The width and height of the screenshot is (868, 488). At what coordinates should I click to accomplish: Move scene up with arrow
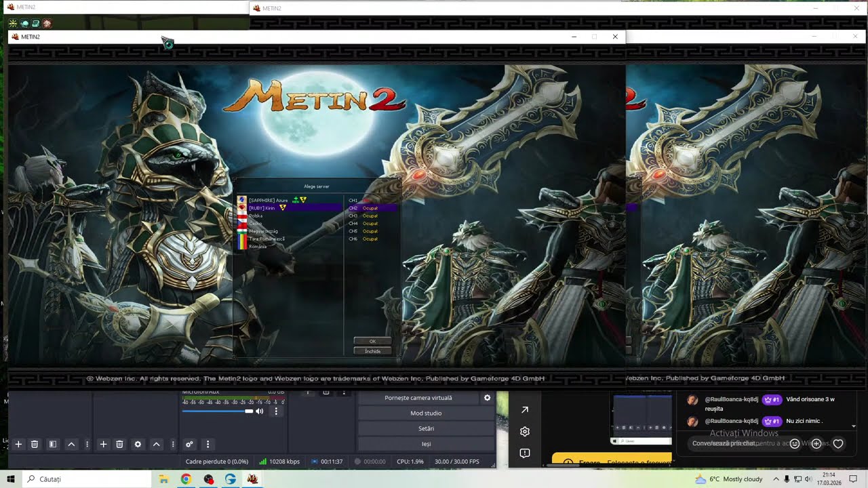(x=71, y=445)
